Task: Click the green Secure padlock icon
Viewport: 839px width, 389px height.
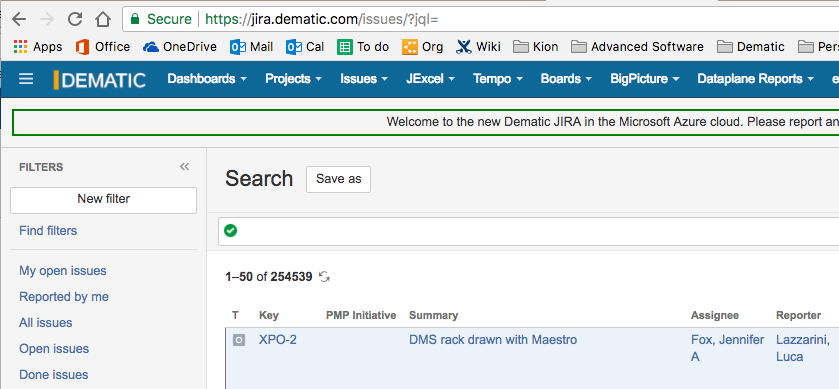Action: pos(135,19)
